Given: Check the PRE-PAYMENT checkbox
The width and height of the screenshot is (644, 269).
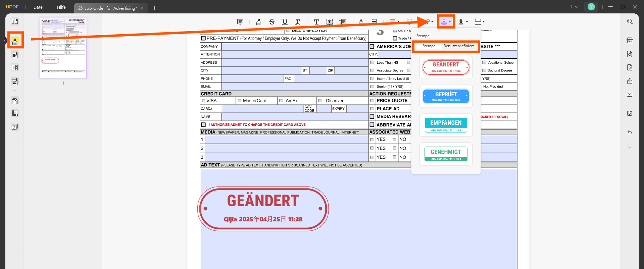Looking at the screenshot, I should coord(203,38).
